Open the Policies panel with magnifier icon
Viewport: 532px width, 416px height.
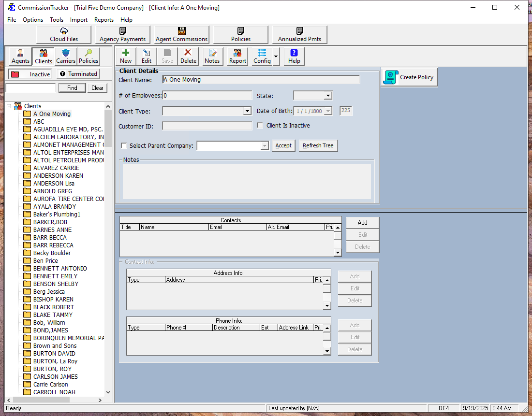pyautogui.click(x=89, y=56)
